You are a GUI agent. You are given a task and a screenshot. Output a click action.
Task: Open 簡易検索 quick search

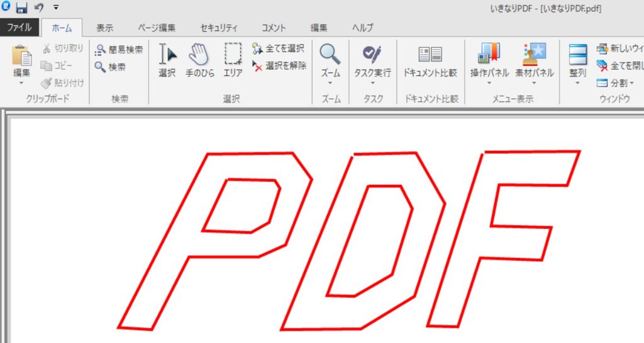click(119, 50)
